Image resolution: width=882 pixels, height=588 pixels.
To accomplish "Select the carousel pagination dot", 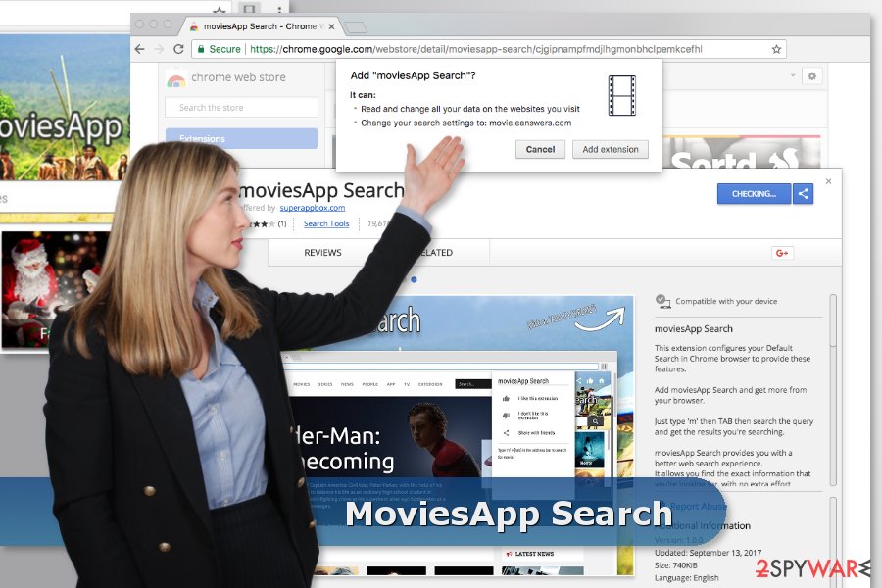I will pyautogui.click(x=414, y=279).
